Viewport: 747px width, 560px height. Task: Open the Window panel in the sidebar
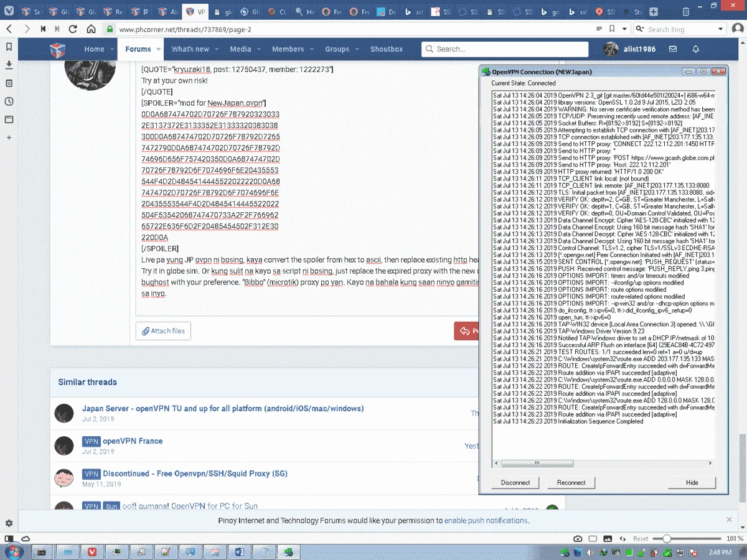[9, 119]
